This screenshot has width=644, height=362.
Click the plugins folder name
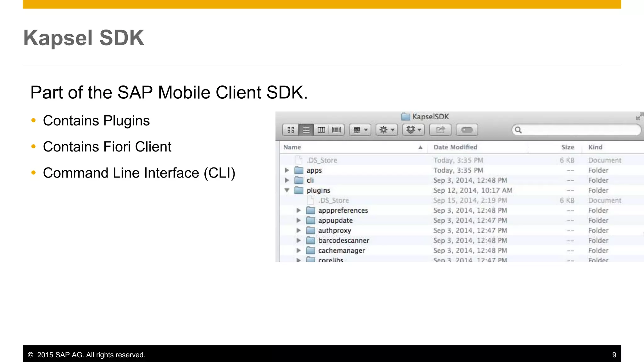click(318, 191)
